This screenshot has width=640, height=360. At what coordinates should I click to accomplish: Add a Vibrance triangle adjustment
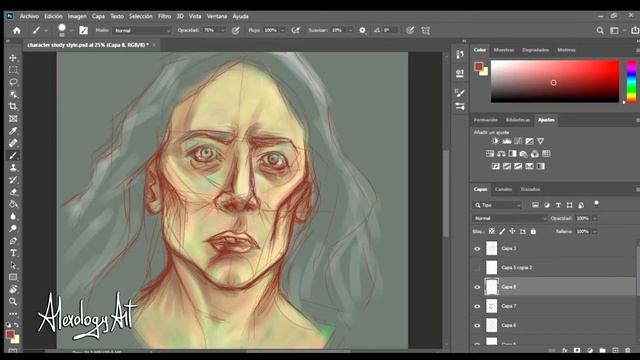coord(540,141)
